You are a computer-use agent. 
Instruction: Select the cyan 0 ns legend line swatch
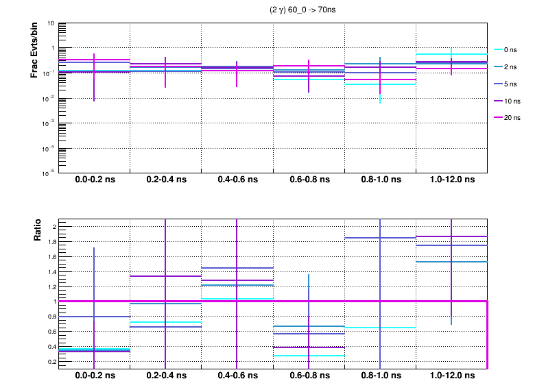(x=499, y=50)
